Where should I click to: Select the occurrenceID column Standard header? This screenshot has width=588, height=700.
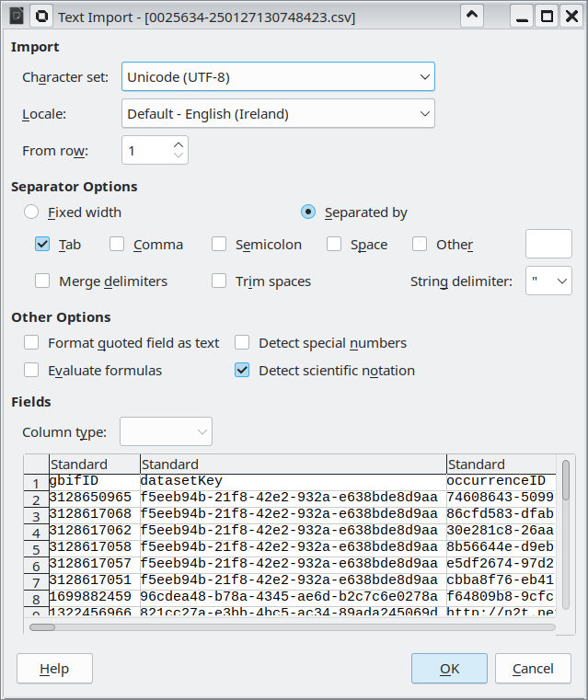(x=501, y=465)
